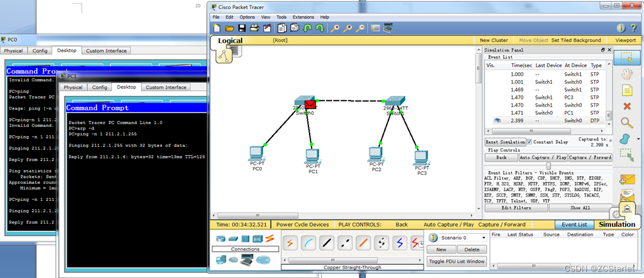The height and width of the screenshot is (278, 644).
Task: Pick the Copper Cross-Over cable
Action: pyautogui.click(x=345, y=243)
